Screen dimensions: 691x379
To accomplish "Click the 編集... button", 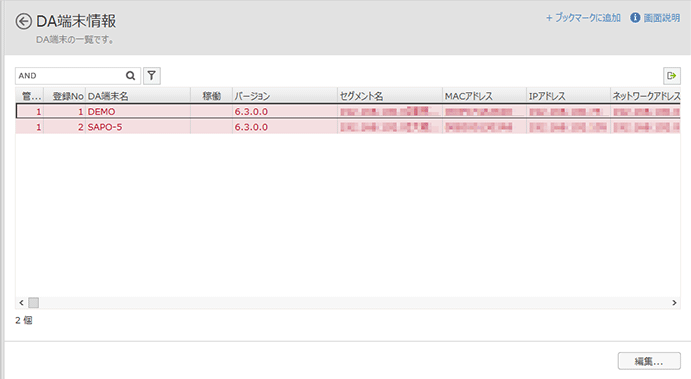I will 649,361.
